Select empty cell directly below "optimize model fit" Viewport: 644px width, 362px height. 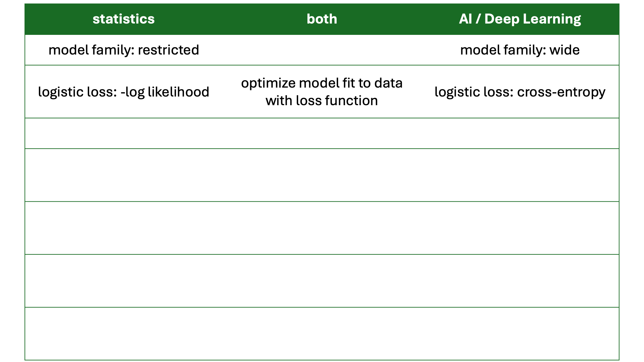322,133
